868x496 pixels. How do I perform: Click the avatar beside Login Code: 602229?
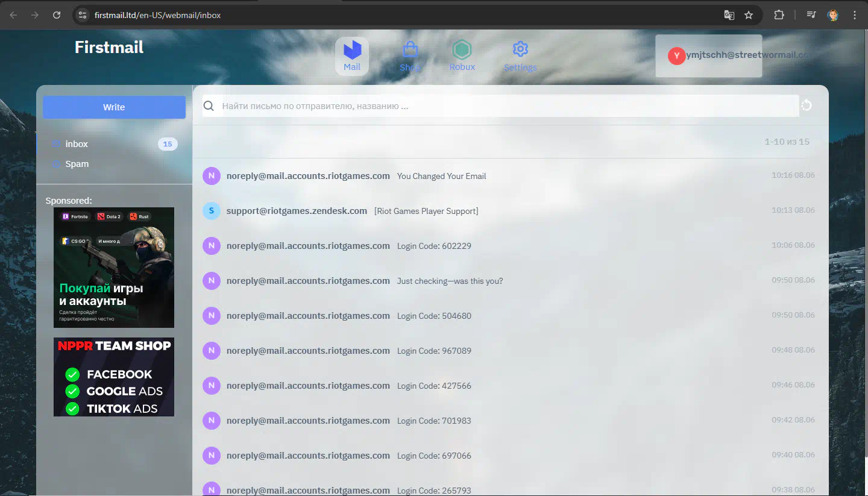(x=211, y=246)
